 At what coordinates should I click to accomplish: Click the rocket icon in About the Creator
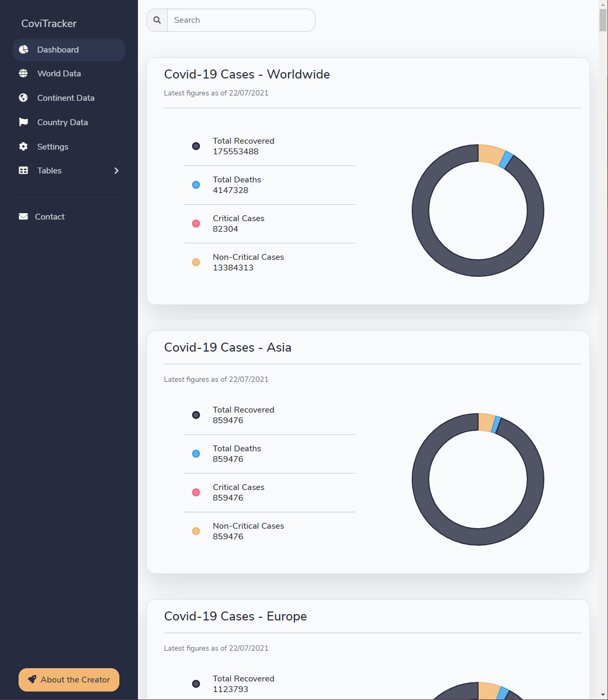[x=32, y=679]
